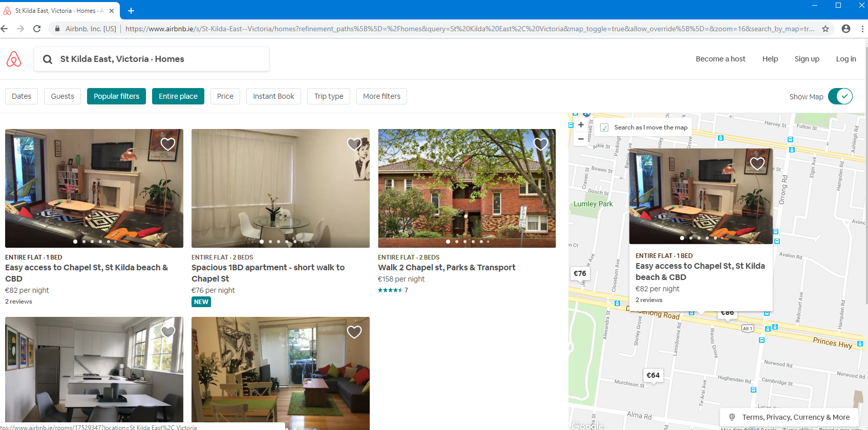Click Terms, Privacy, Currency & More
This screenshot has width=868, height=430.
[x=796, y=417]
